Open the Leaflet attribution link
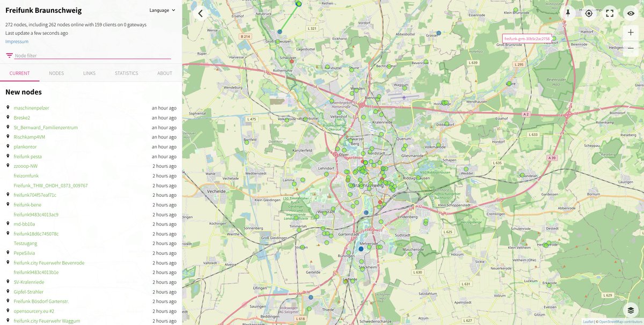The height and width of the screenshot is (325, 644). tap(589, 322)
